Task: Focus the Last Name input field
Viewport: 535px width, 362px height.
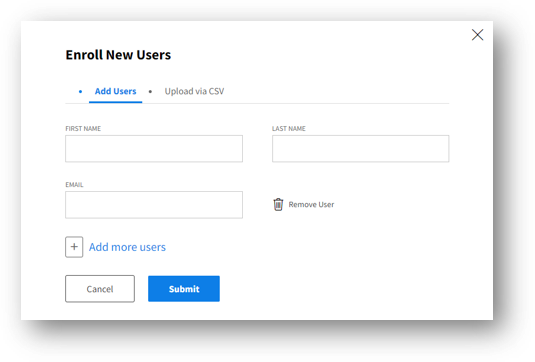Action: 360,148
